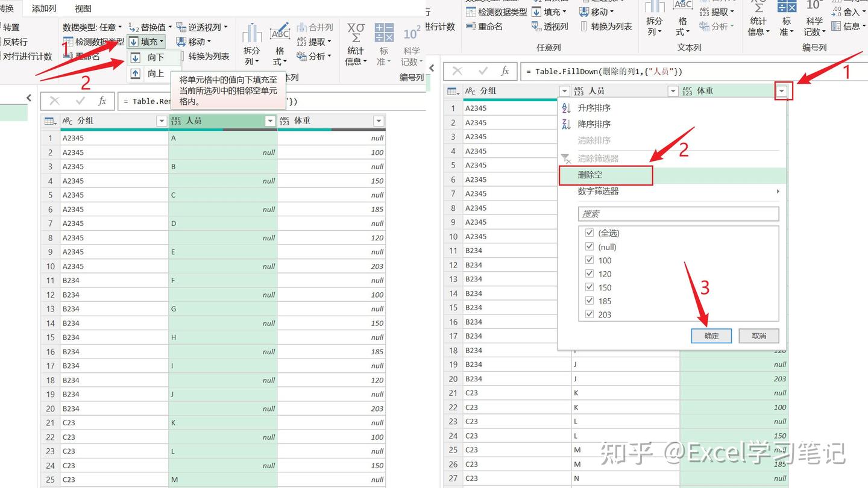Screen dimensions: 868x488
Task: Uncheck the (全选) checkbox
Action: click(x=590, y=233)
